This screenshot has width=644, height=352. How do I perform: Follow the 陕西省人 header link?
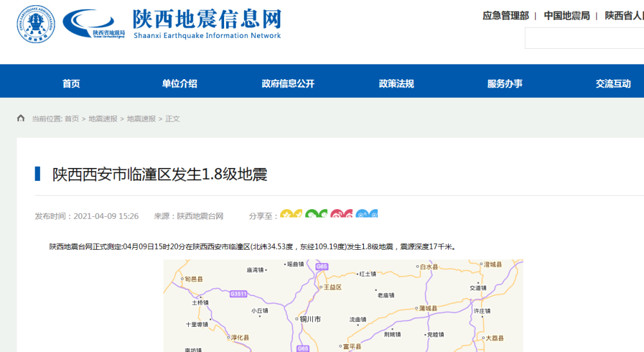coord(624,15)
